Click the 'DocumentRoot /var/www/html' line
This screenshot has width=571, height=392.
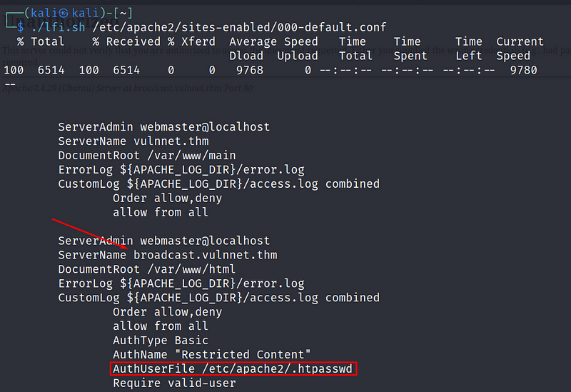coord(147,269)
